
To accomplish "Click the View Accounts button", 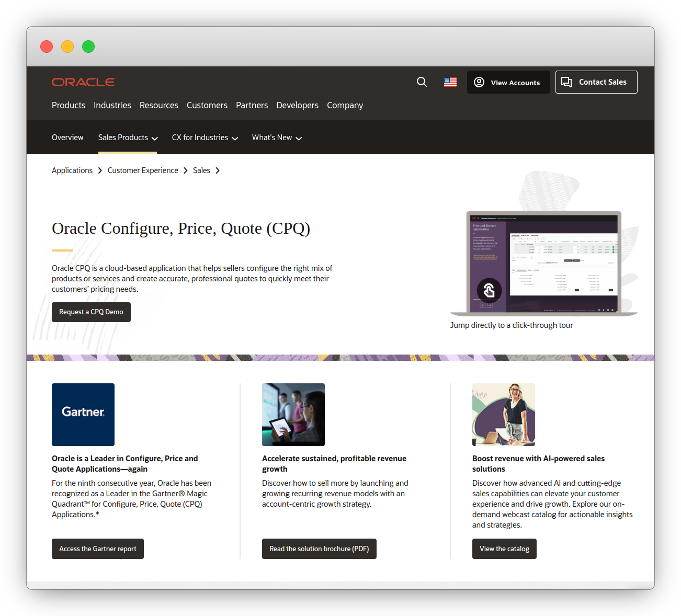I will coord(508,82).
